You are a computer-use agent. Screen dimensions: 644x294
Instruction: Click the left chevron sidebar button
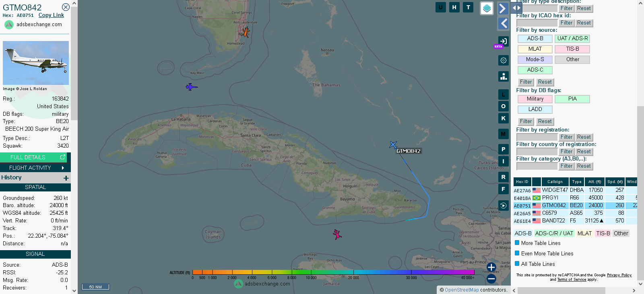[x=503, y=23]
